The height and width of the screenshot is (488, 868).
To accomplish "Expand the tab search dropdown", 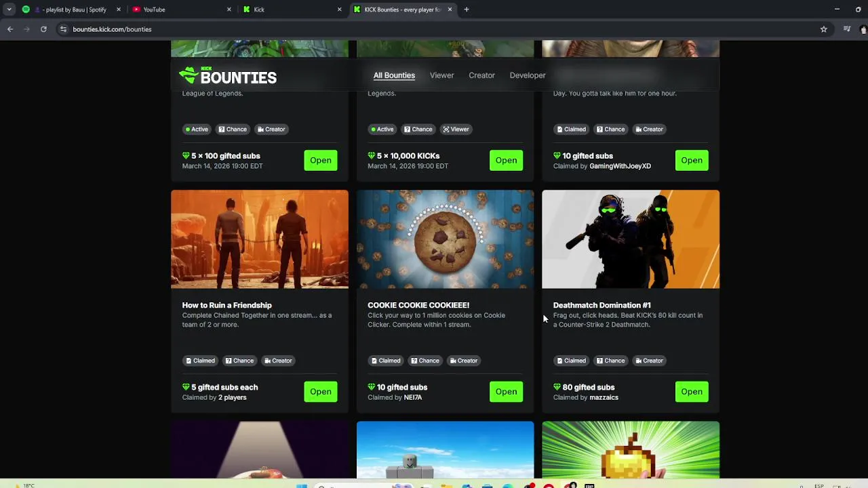I will click(x=9, y=9).
